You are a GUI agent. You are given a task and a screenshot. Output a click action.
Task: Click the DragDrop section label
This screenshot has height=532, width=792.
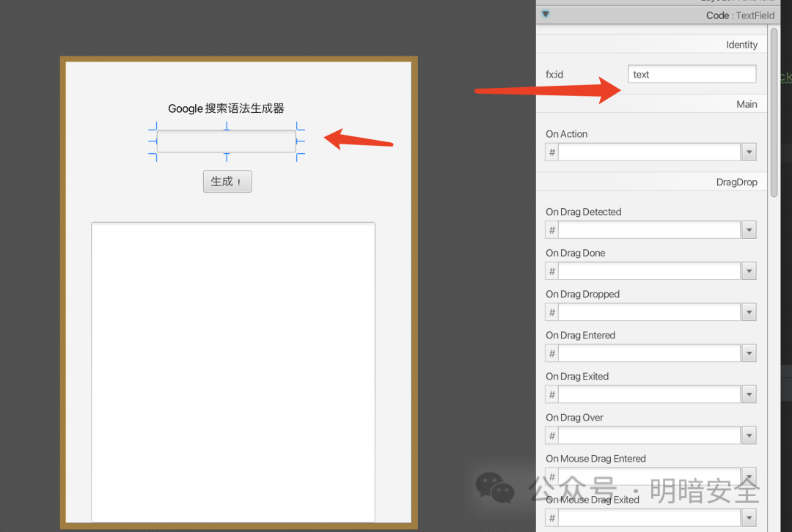(736, 182)
